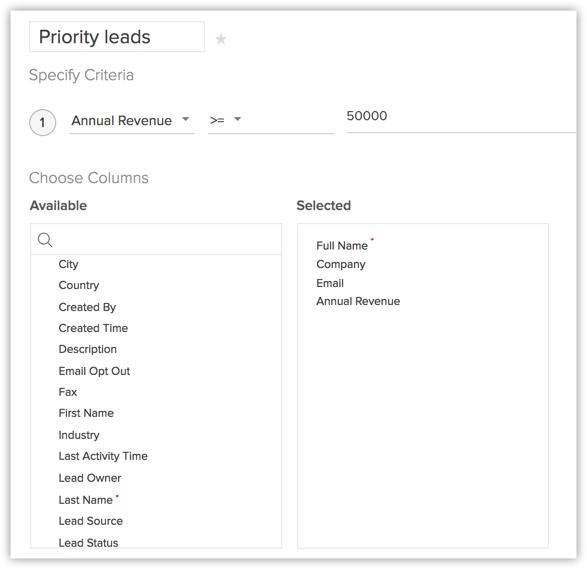The width and height of the screenshot is (587, 569).
Task: Select City from Available columns
Action: click(x=69, y=264)
